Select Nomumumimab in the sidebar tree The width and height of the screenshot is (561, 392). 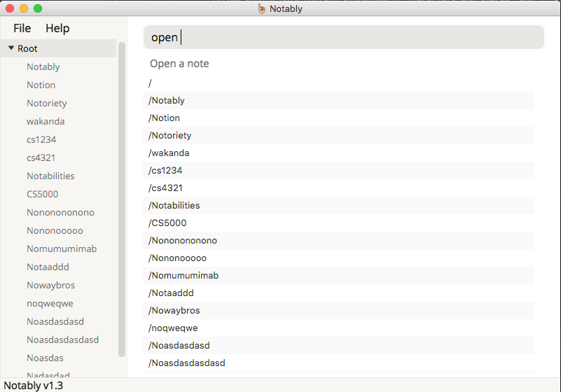62,249
